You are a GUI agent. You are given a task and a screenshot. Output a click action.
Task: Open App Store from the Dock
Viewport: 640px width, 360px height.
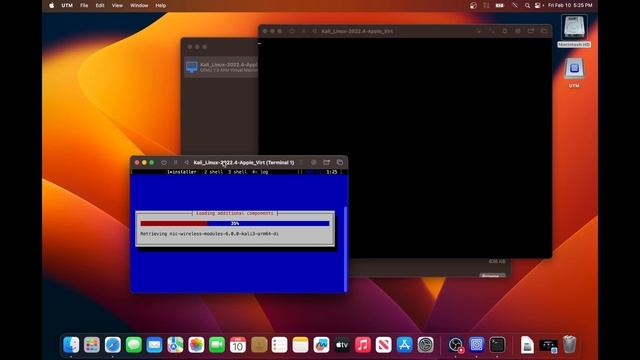pyautogui.click(x=404, y=345)
